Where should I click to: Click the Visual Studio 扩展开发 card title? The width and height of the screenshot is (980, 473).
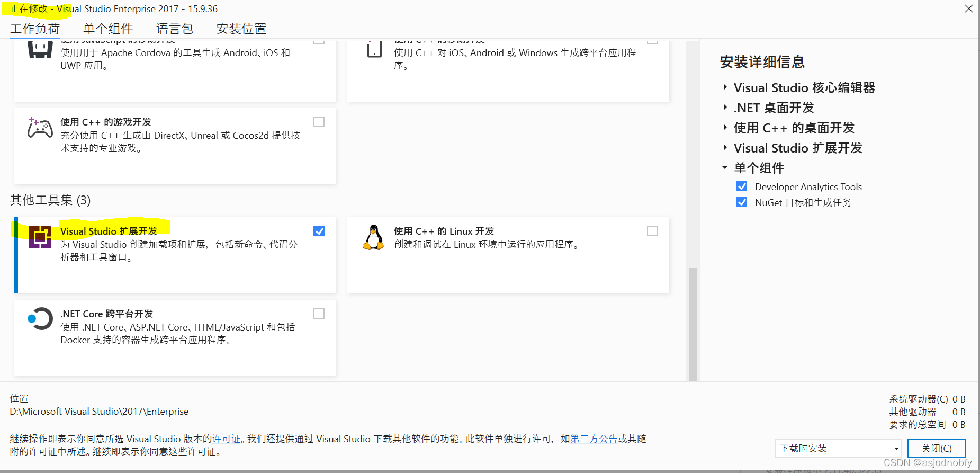pyautogui.click(x=109, y=231)
